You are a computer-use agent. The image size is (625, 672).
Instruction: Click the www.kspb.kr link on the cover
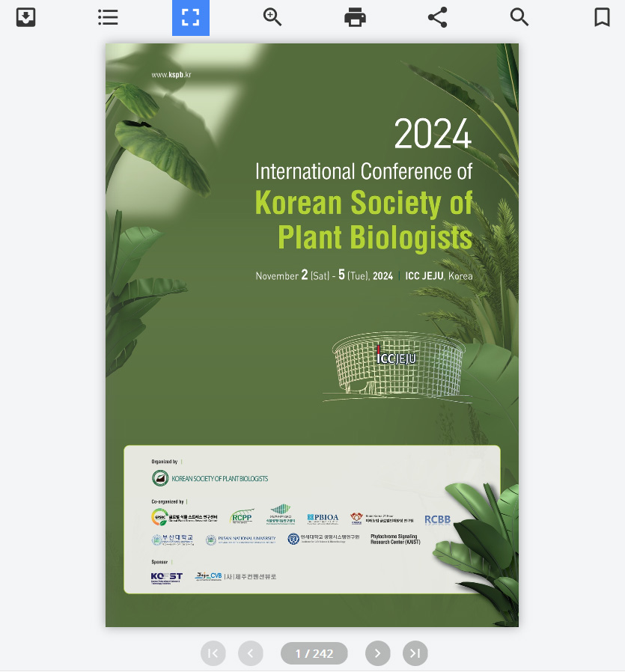coord(171,74)
